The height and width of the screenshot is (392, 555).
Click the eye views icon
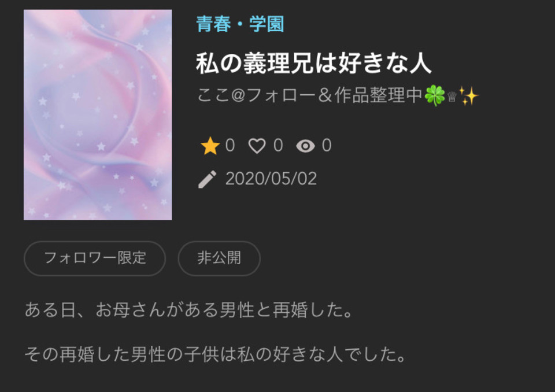[x=305, y=146]
